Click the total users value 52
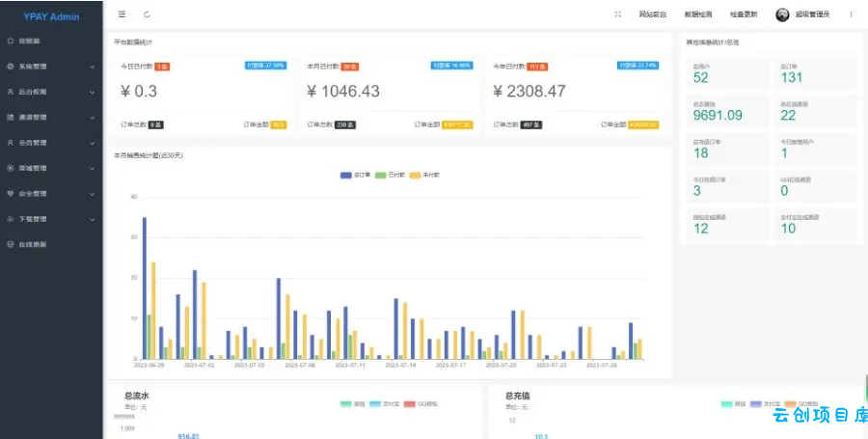This screenshot has height=439, width=868. tap(700, 77)
